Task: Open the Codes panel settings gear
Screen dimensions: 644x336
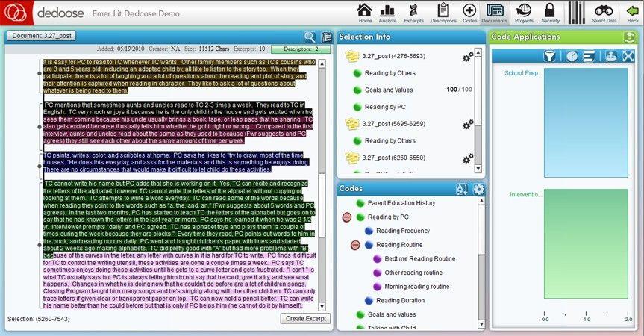Action: pyautogui.click(x=478, y=189)
